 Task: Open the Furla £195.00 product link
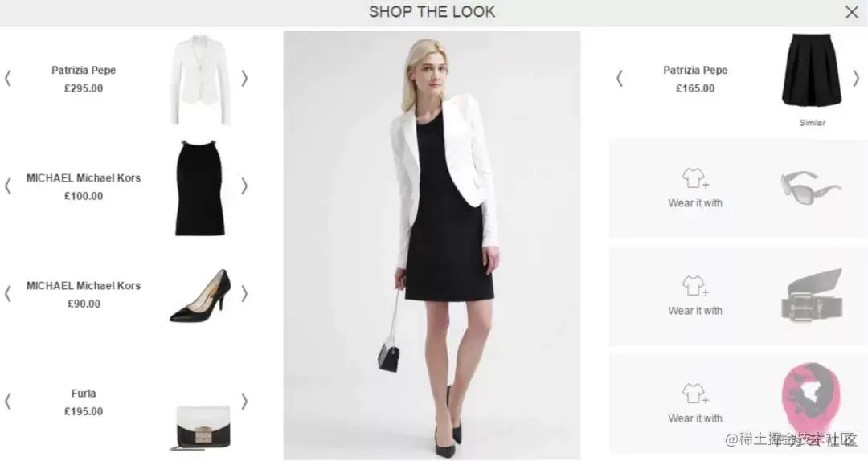[x=84, y=402]
